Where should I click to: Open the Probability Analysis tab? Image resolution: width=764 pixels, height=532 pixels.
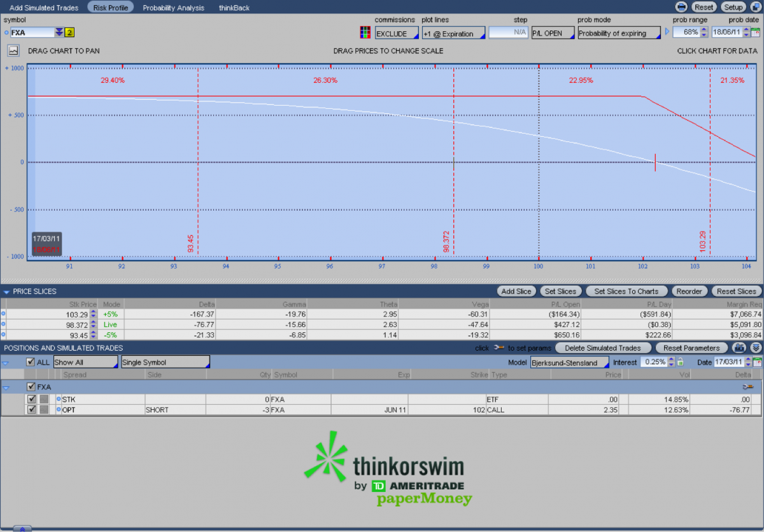point(174,8)
